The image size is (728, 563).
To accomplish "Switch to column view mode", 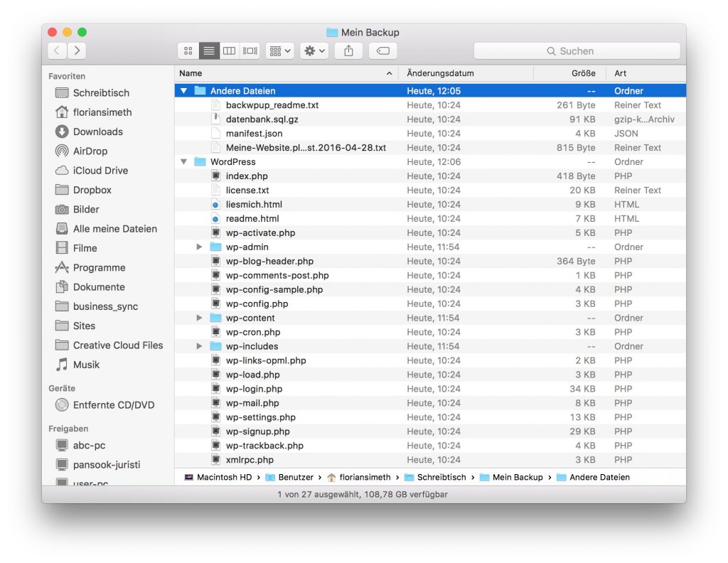I will [x=229, y=50].
